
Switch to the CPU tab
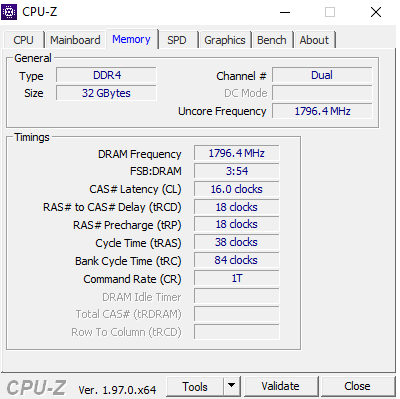tap(23, 40)
